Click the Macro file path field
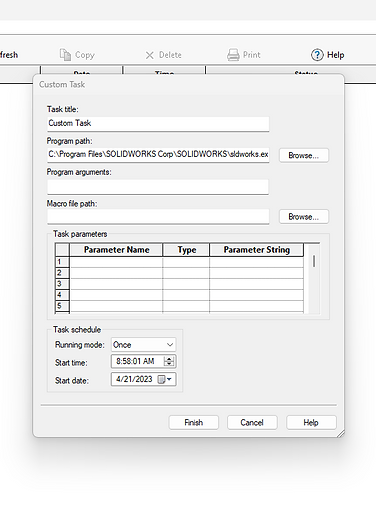Viewport: 376px width, 512px height. [158, 217]
